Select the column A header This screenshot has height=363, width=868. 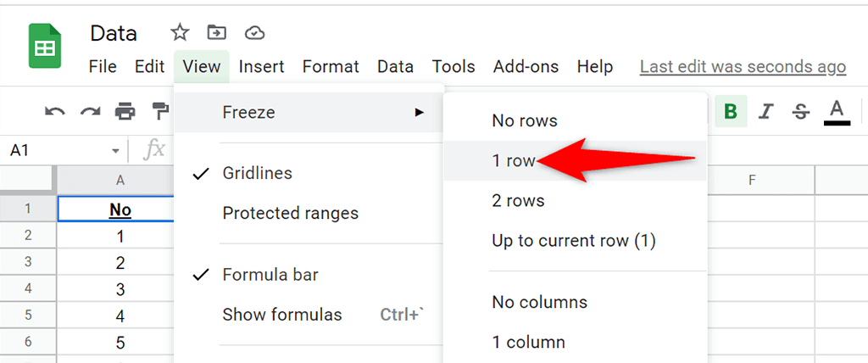point(115,180)
